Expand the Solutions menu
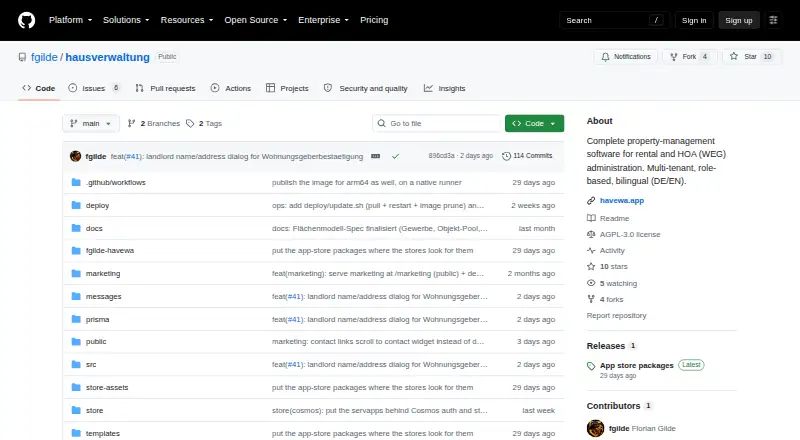This screenshot has width=800, height=440. point(126,20)
